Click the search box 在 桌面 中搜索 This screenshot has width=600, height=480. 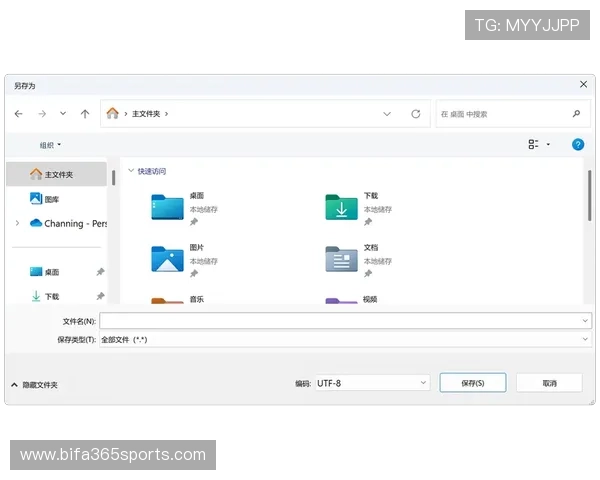pyautogui.click(x=513, y=114)
